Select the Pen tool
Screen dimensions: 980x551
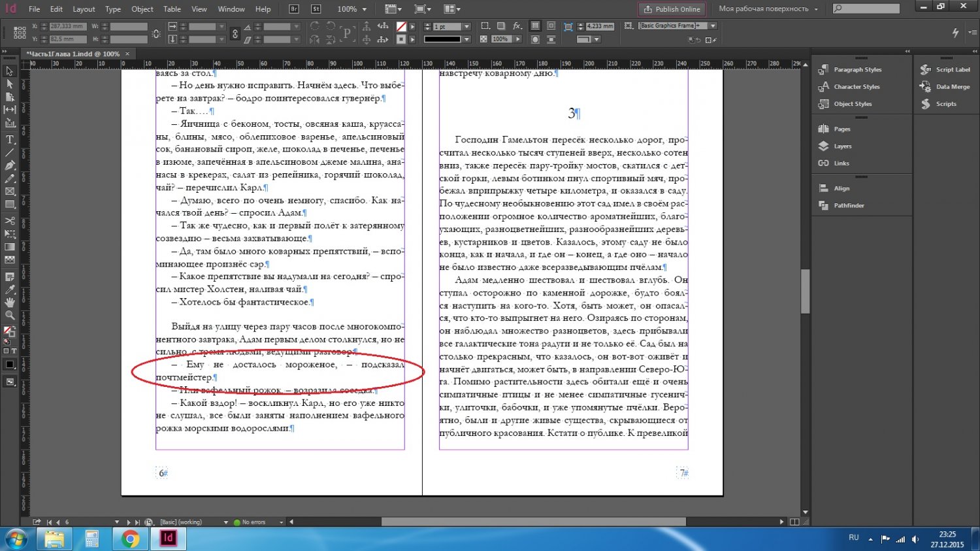10,165
